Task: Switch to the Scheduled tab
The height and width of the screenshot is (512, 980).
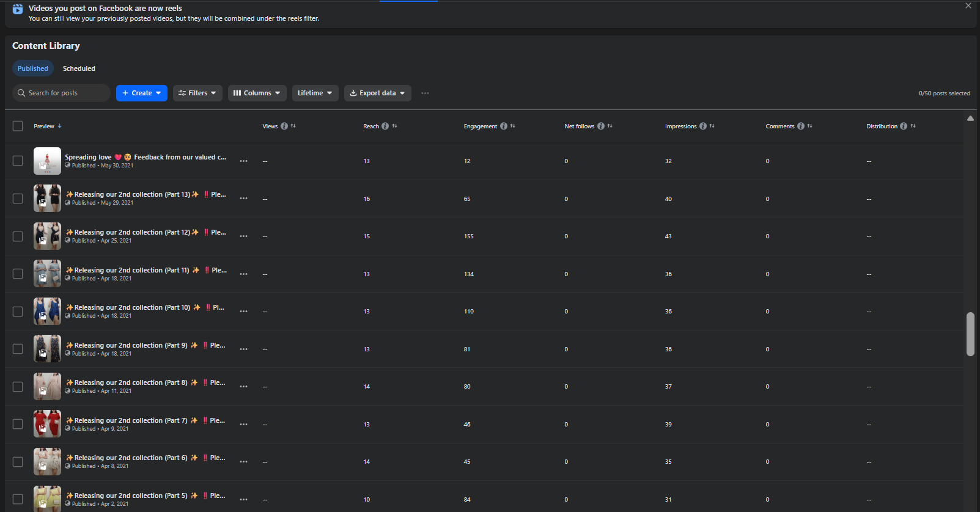Action: point(79,68)
